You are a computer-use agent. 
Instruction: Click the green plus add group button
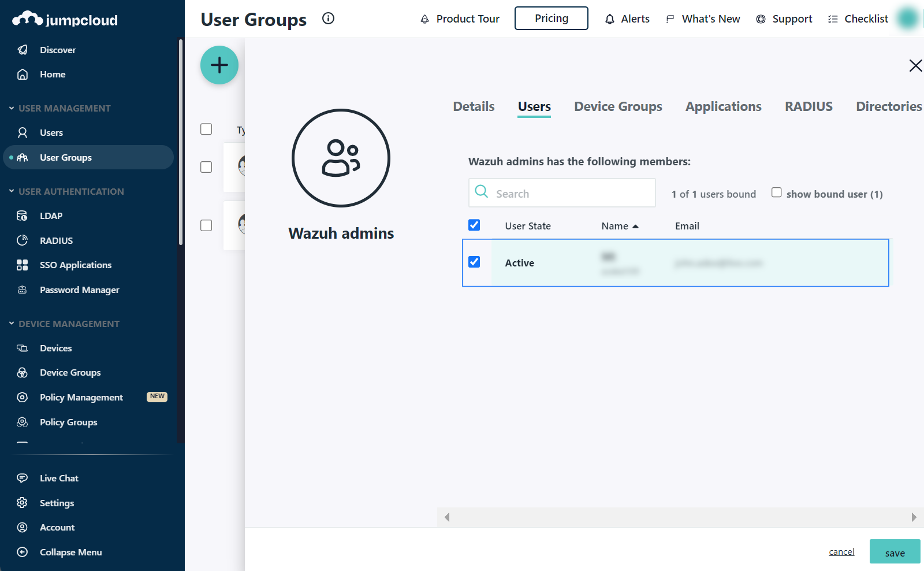(x=219, y=65)
